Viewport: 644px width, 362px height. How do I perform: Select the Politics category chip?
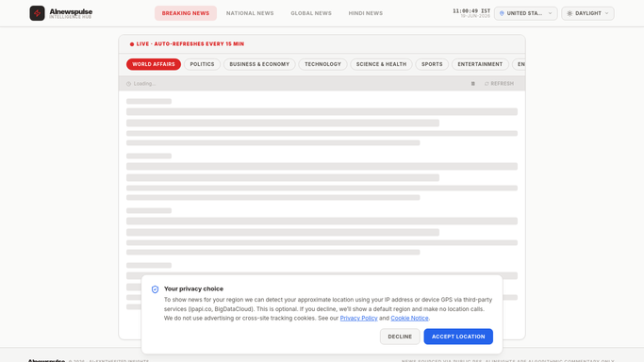tap(202, 64)
